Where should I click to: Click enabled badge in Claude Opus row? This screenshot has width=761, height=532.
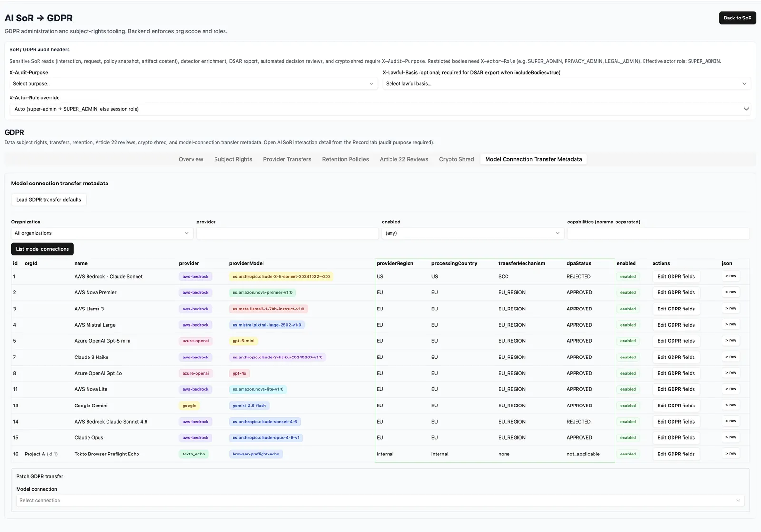click(x=628, y=438)
